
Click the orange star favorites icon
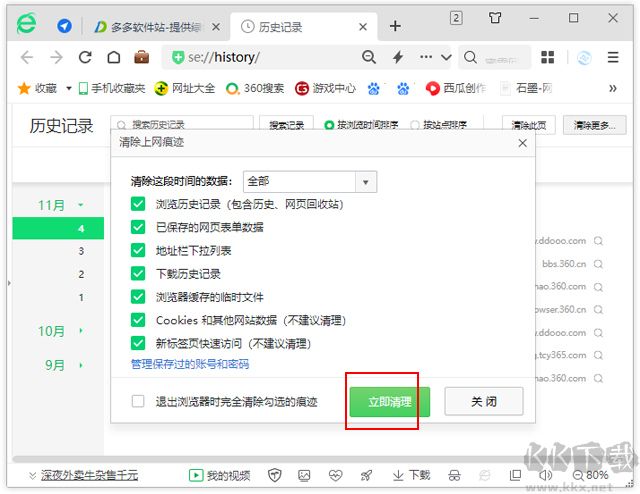pyautogui.click(x=24, y=88)
